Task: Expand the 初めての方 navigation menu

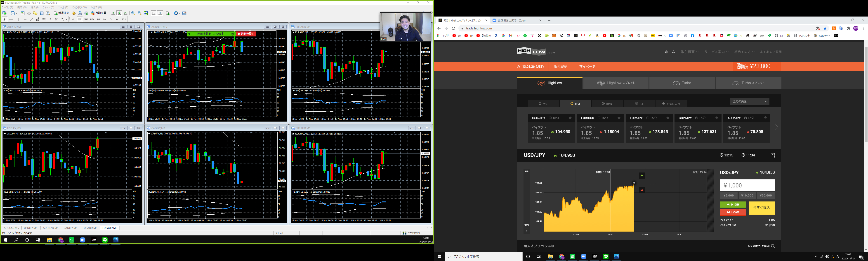Action: tap(744, 52)
